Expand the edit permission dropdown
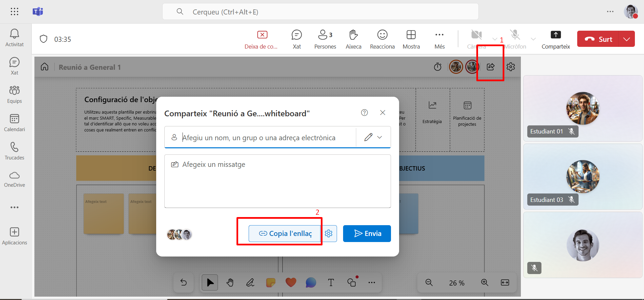This screenshot has height=300, width=644. (x=373, y=137)
